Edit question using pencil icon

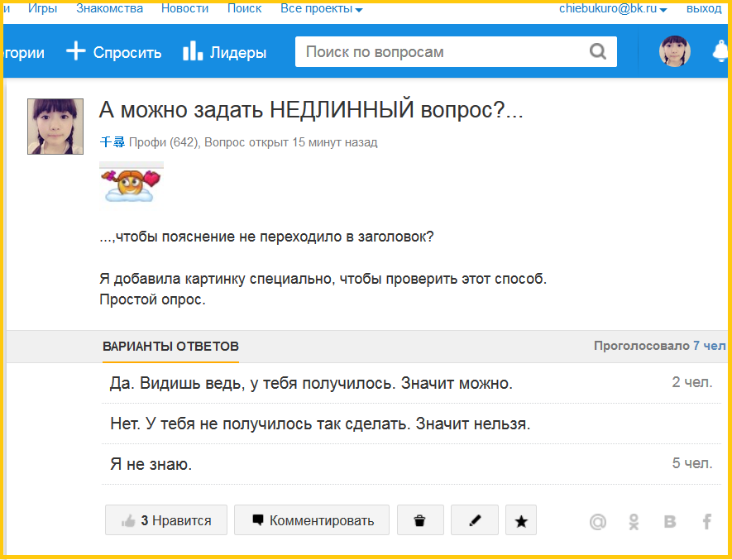point(474,519)
